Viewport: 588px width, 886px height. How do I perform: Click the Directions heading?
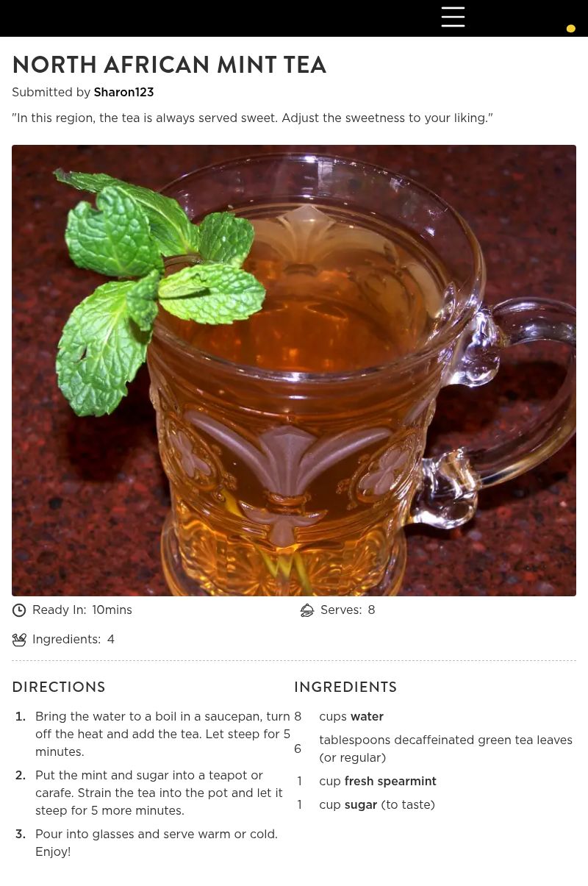coord(59,687)
